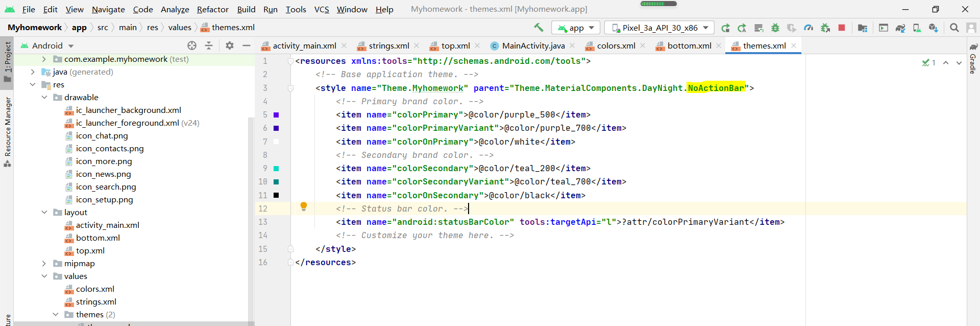The width and height of the screenshot is (980, 326).
Task: Go to next highlighted problem arrow
Action: point(959,62)
